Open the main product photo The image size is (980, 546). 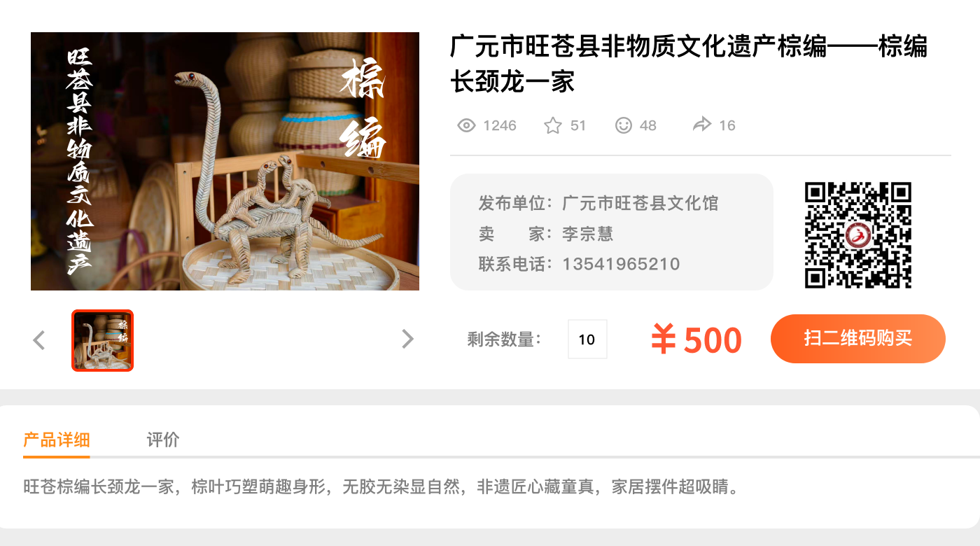coord(225,161)
